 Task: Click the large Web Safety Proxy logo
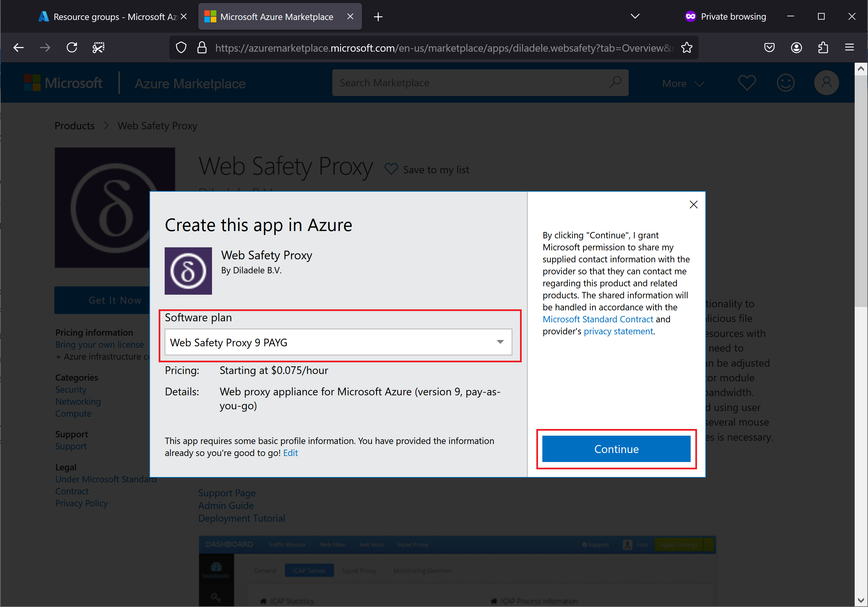[x=102, y=208]
